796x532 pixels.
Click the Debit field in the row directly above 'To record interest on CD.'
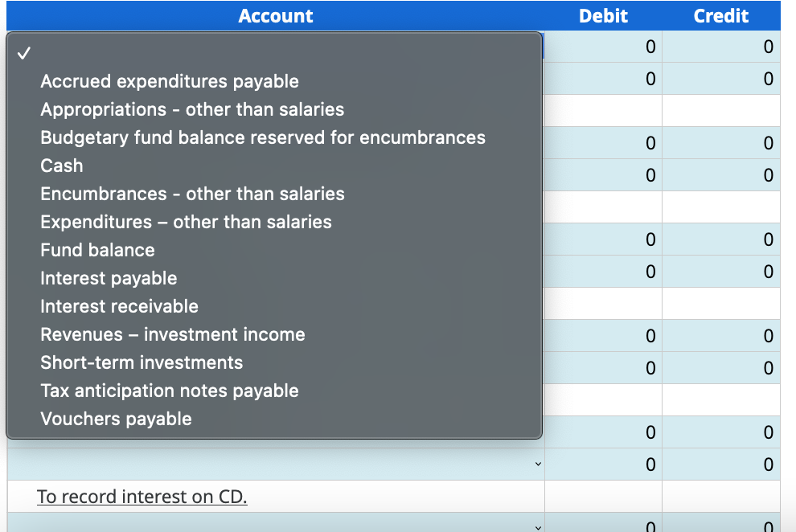[603, 464]
